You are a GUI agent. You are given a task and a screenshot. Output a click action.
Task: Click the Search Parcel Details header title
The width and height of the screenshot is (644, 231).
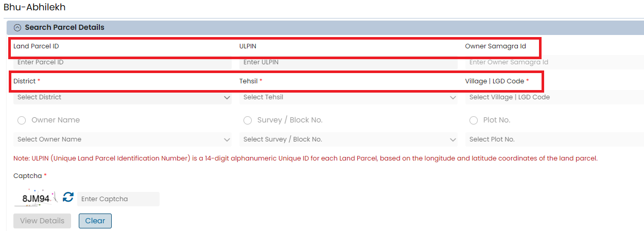click(64, 28)
